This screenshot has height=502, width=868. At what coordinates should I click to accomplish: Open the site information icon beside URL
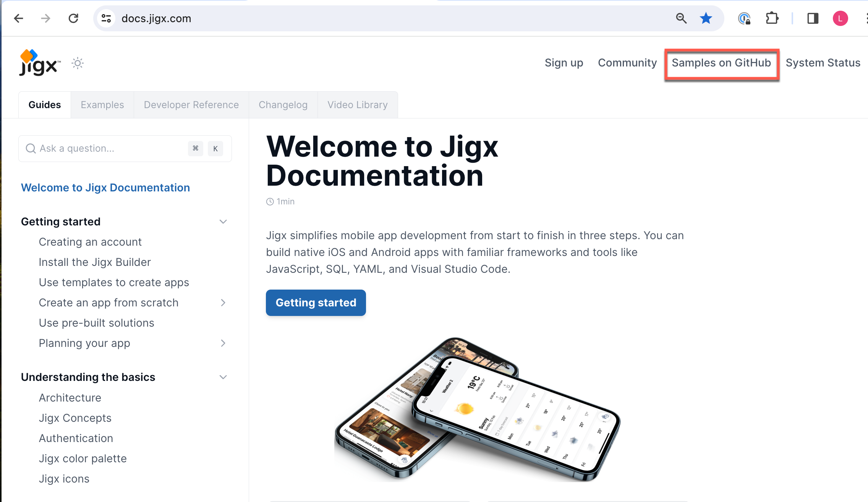tap(106, 18)
